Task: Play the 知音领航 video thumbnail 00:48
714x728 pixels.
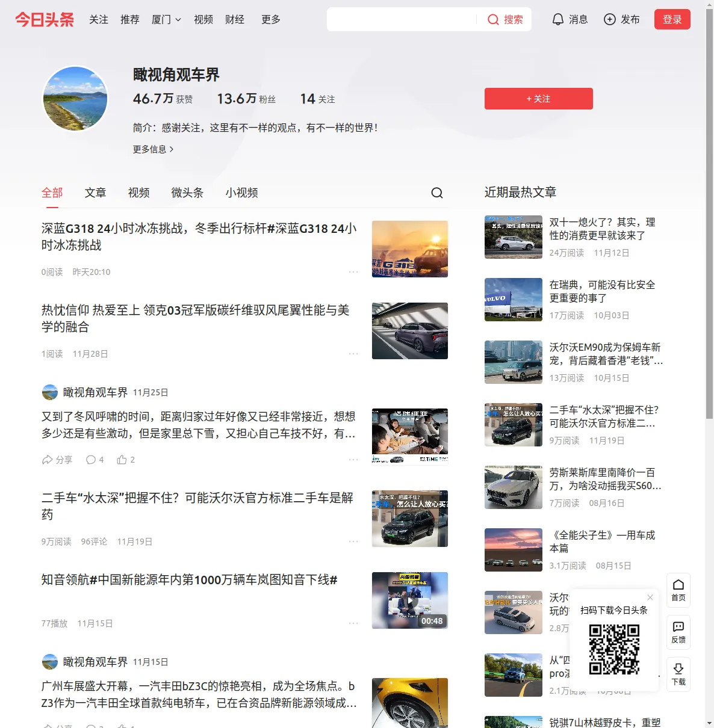Action: [410, 600]
